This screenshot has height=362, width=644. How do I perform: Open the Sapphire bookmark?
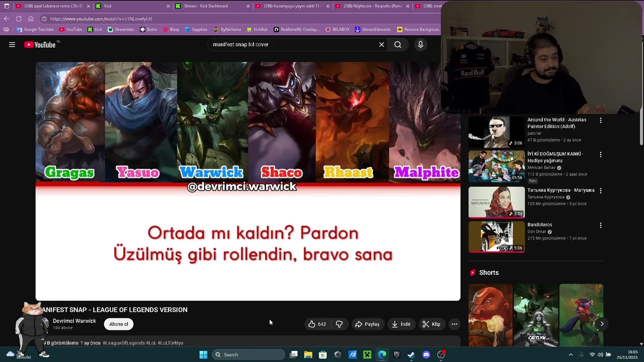[x=196, y=30]
